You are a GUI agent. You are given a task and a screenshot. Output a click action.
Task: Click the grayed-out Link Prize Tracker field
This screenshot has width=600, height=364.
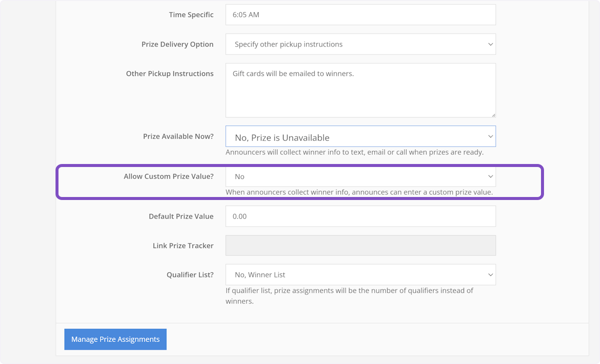360,245
